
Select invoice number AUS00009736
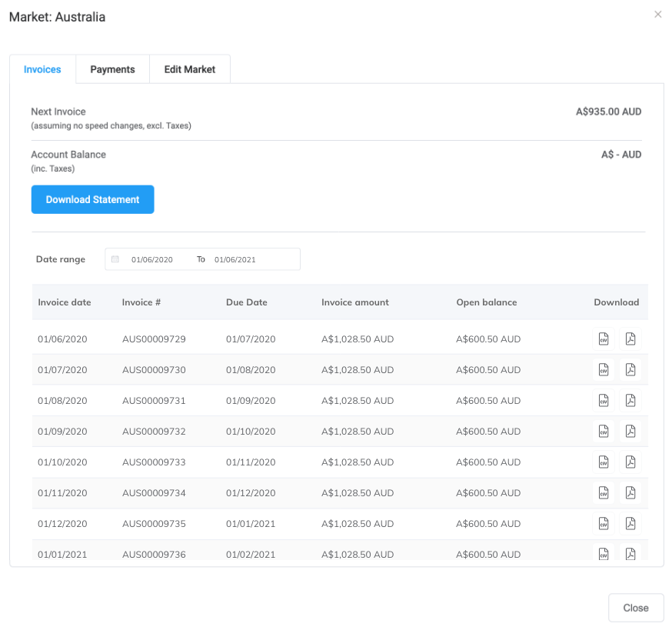click(154, 554)
